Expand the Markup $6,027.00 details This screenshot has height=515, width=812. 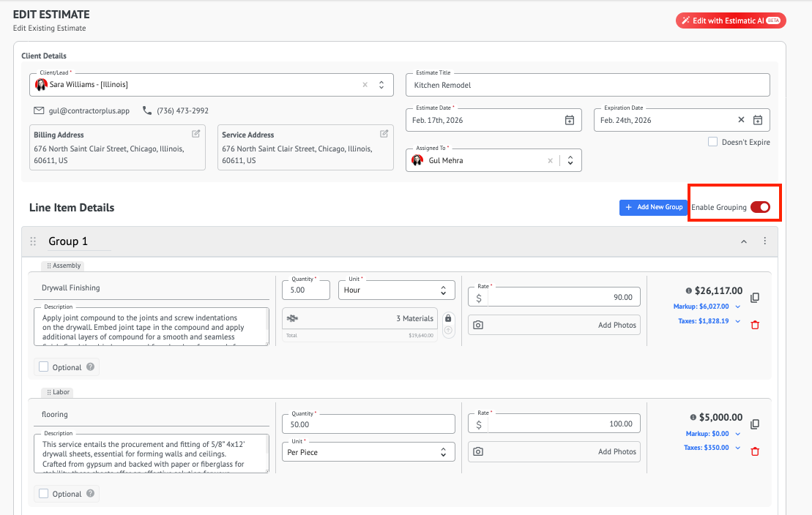pyautogui.click(x=737, y=307)
